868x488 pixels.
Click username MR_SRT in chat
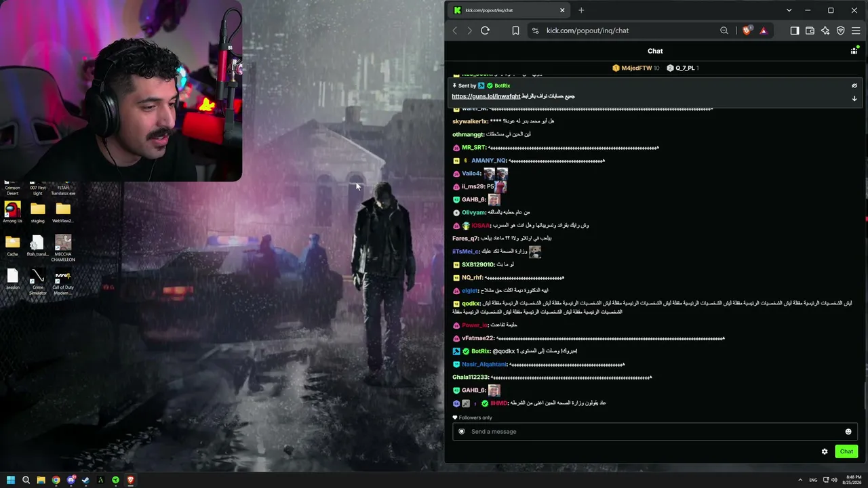point(473,148)
